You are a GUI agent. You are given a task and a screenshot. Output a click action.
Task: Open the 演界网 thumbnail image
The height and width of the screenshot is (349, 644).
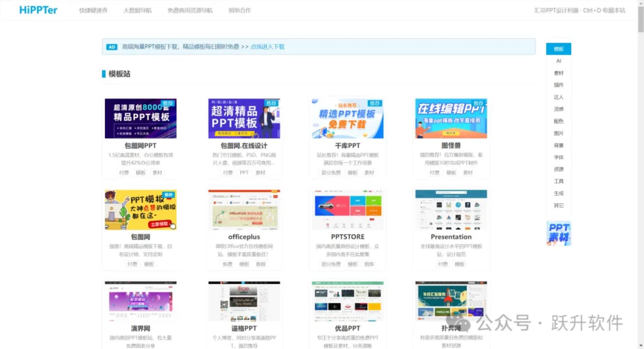[x=141, y=301]
